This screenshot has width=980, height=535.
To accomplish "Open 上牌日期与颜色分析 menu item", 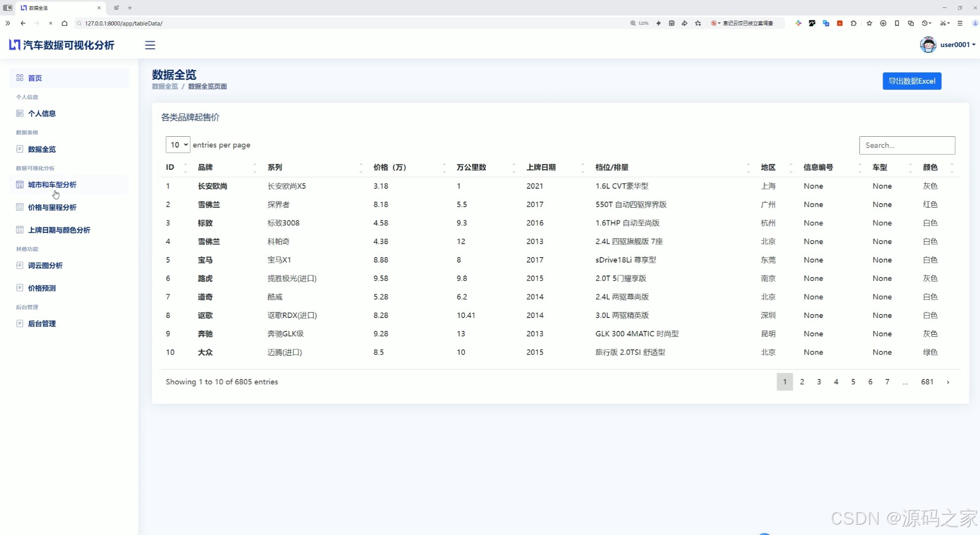I will click(x=59, y=230).
